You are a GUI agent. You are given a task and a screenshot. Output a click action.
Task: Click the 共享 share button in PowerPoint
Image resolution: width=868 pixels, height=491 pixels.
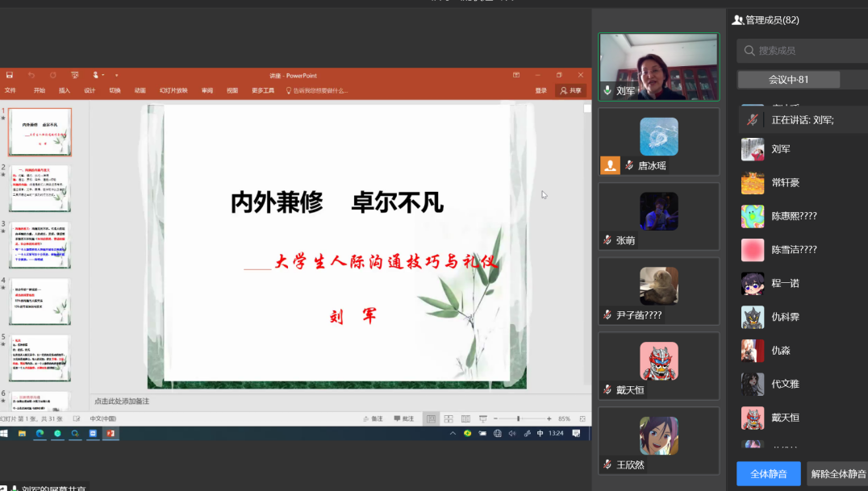(570, 91)
